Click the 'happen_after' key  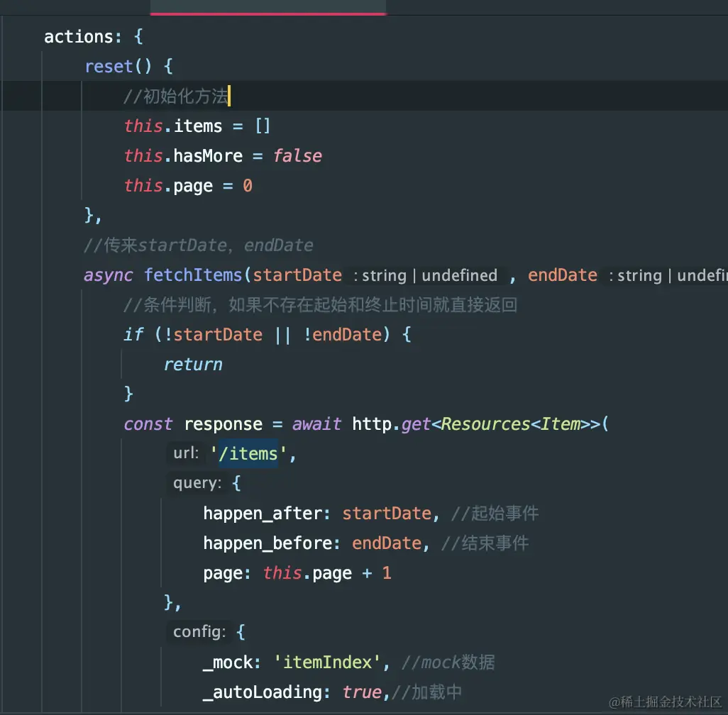(263, 513)
